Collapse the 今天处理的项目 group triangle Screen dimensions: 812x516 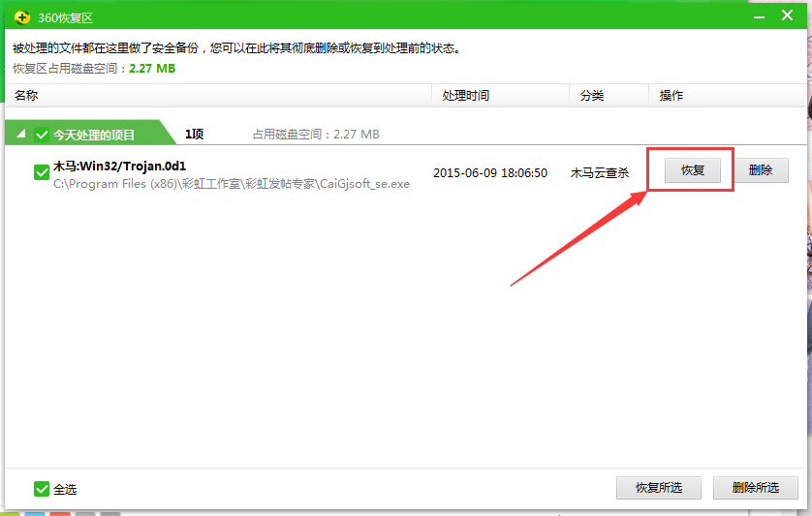click(20, 134)
